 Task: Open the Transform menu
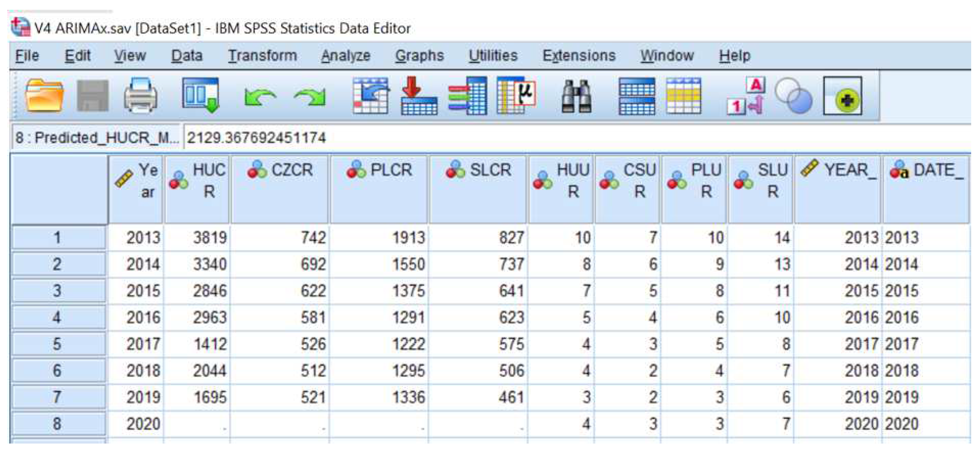(262, 56)
